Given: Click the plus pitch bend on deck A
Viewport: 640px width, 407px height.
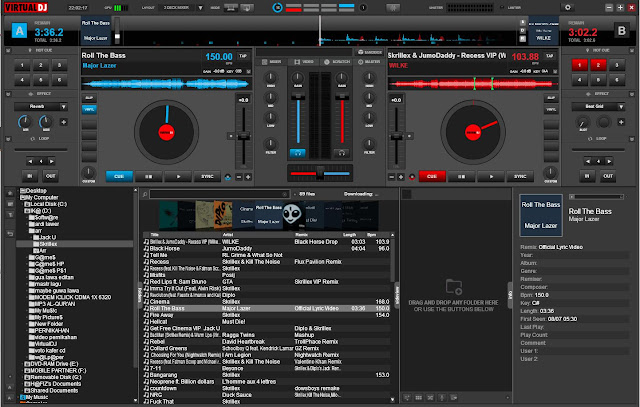Looking at the screenshot, I should point(248,177).
